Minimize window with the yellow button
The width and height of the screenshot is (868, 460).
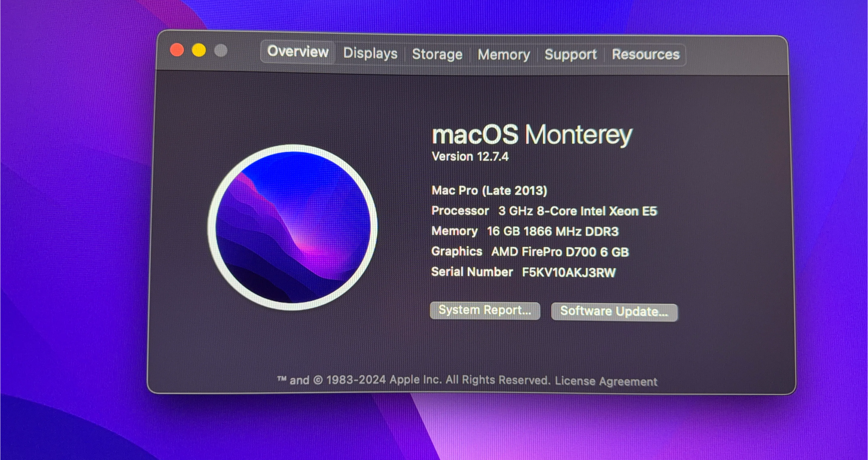[199, 51]
